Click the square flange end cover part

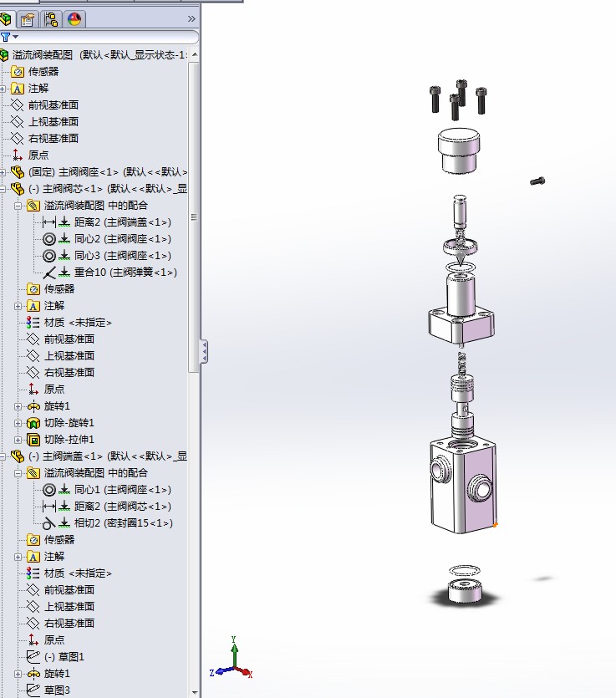pyautogui.click(x=461, y=308)
